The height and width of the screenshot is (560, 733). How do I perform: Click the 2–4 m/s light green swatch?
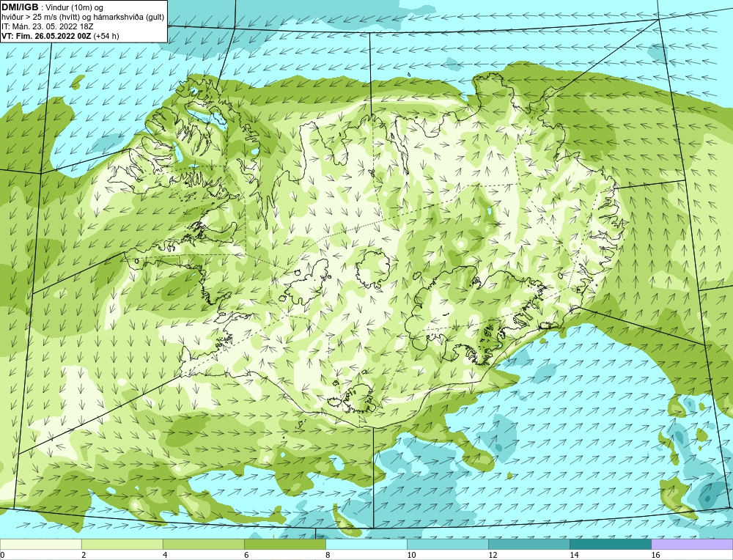(122, 545)
